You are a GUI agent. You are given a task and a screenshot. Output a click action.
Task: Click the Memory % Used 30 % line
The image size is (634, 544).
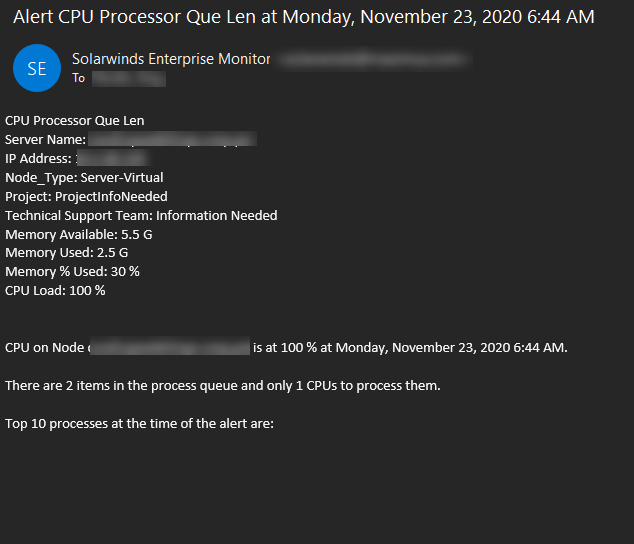coord(72,271)
